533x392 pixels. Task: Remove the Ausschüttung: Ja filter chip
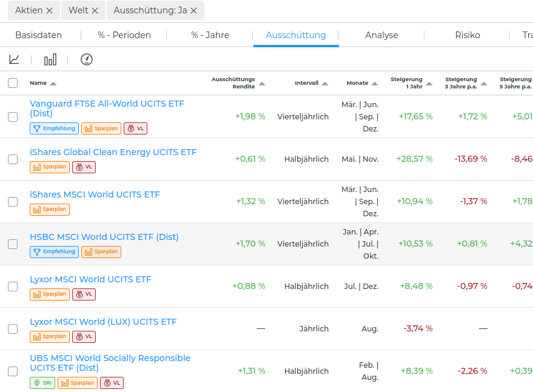(x=193, y=11)
